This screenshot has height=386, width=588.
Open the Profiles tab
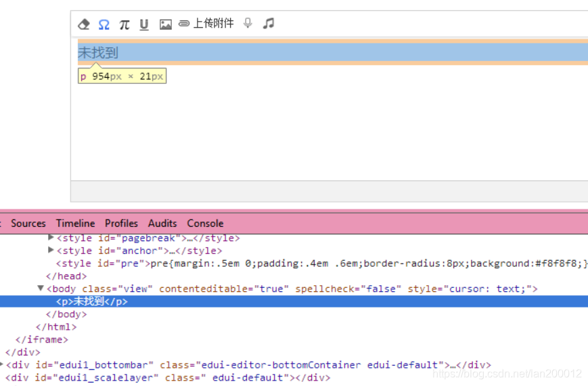(x=122, y=223)
